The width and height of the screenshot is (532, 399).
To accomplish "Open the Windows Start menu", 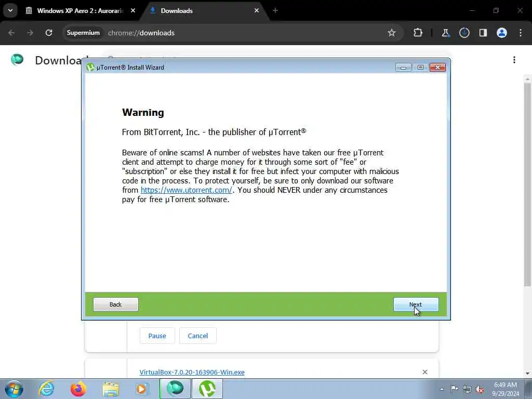I will click(14, 389).
